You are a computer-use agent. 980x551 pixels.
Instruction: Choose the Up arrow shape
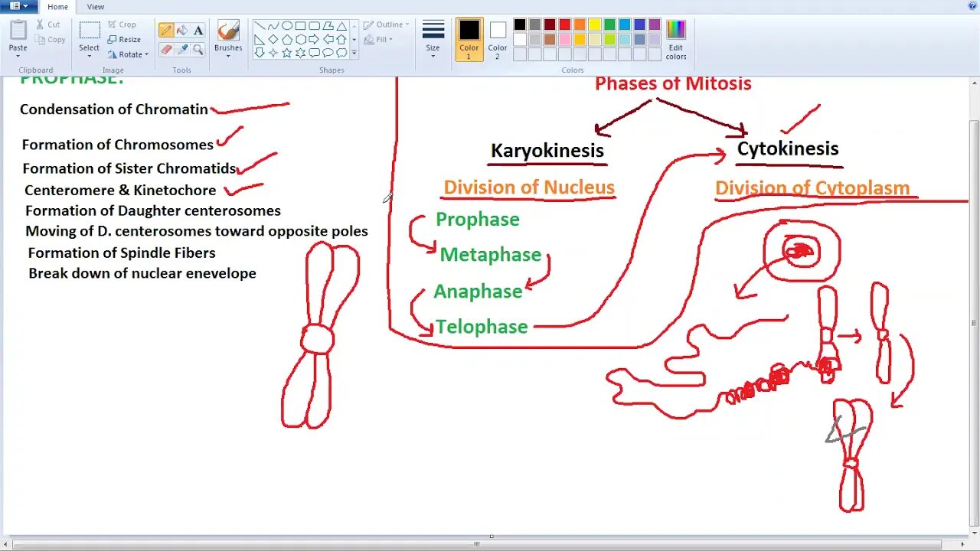pos(341,40)
